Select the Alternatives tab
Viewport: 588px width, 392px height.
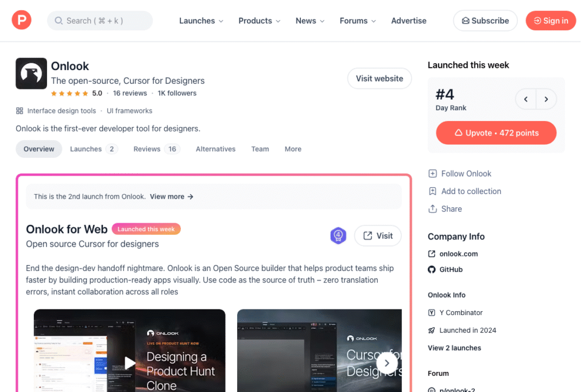[x=215, y=149]
